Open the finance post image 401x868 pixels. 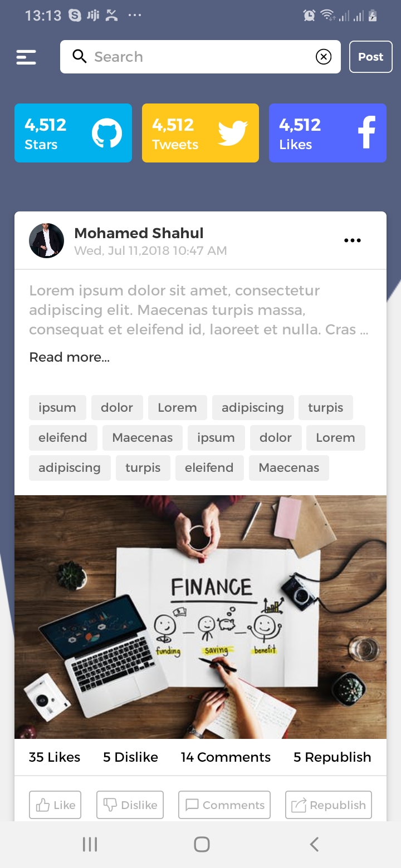[200, 617]
